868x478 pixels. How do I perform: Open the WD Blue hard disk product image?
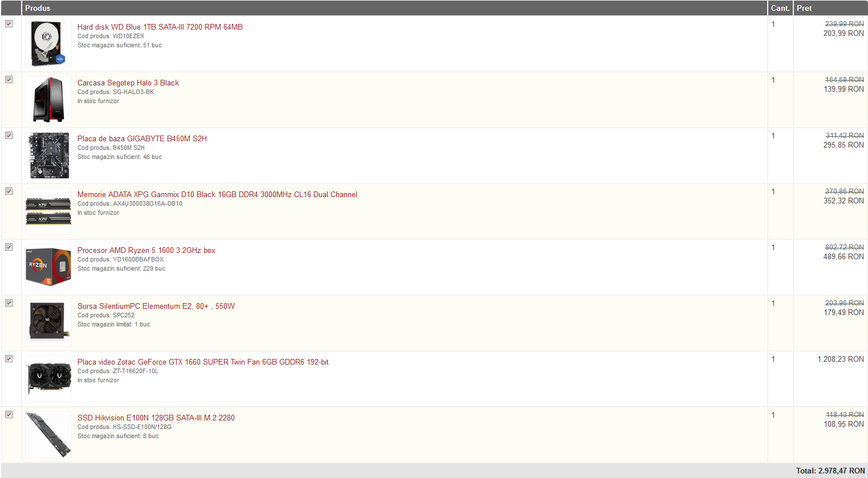[48, 44]
